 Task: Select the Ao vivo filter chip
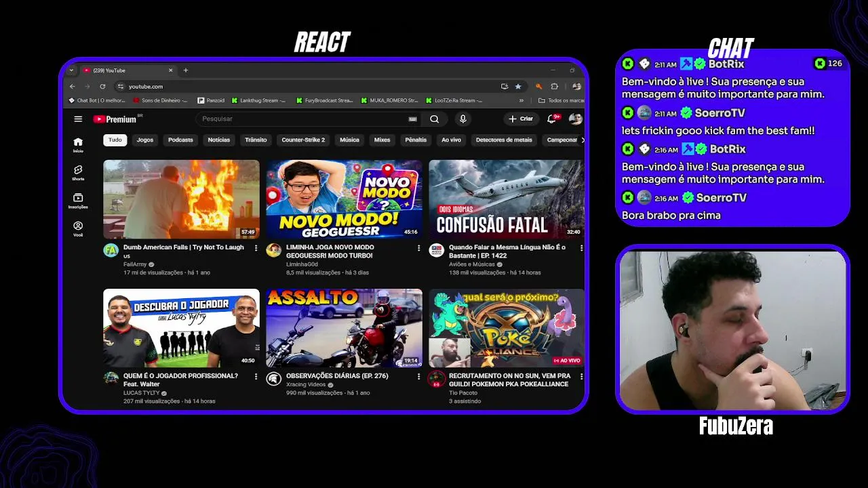[451, 140]
